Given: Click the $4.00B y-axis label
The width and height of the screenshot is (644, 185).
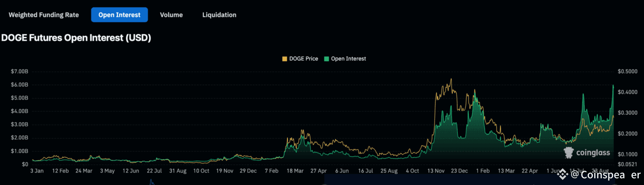Looking at the screenshot, I should pyautogui.click(x=19, y=111).
